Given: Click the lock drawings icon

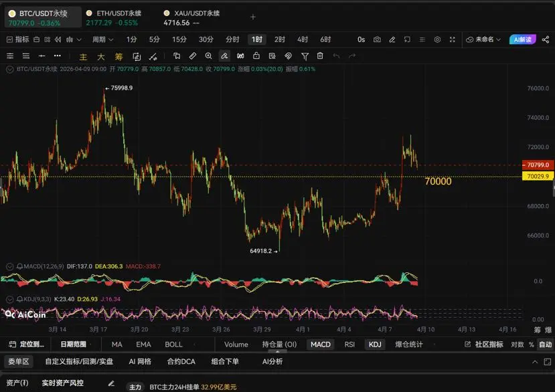Looking at the screenshot, I should pyautogui.click(x=256, y=56).
